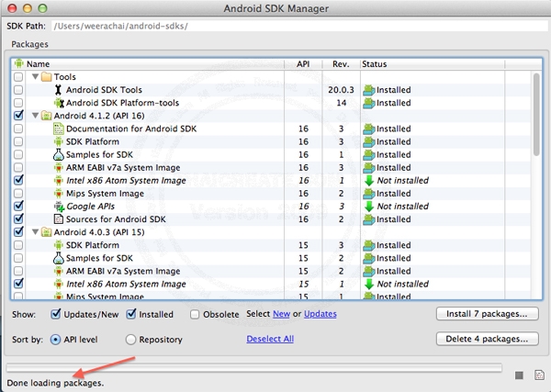The image size is (551, 392).
Task: Click the Done loading packages status text
Action: click(x=55, y=383)
